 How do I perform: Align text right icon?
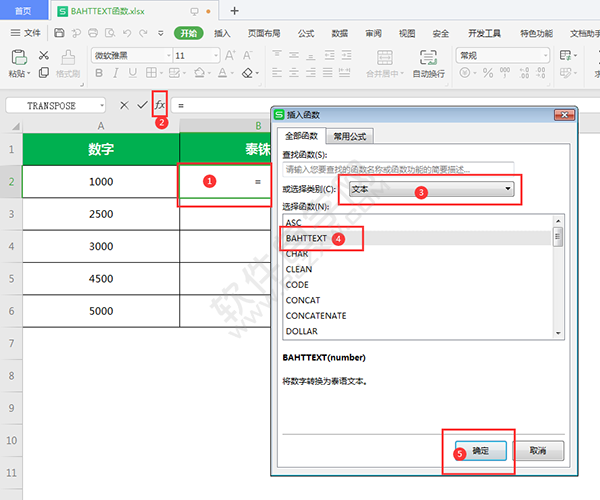311,72
